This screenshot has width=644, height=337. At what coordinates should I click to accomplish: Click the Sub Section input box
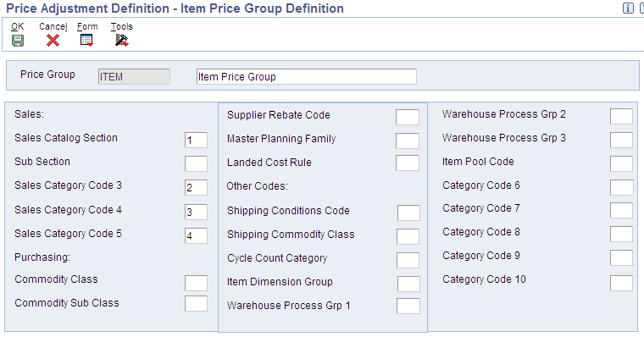point(196,163)
